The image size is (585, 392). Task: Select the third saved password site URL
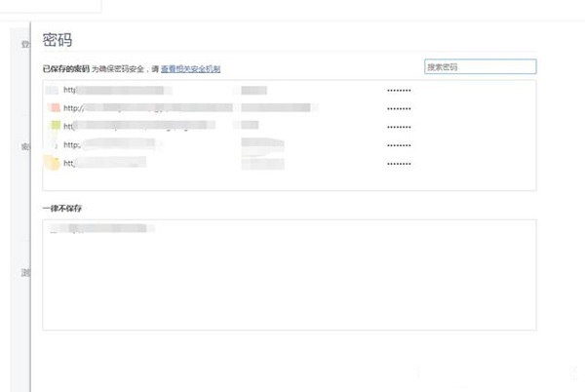click(136, 126)
